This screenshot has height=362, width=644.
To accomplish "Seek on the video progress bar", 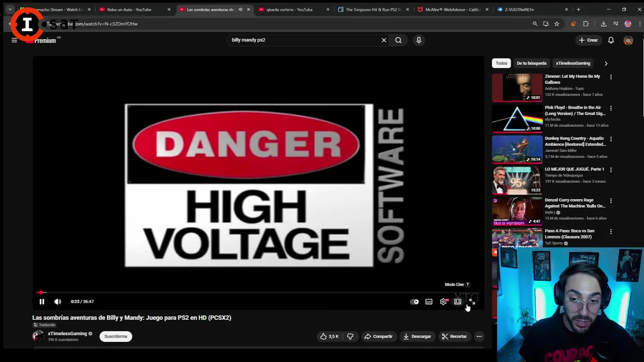I will pyautogui.click(x=258, y=293).
